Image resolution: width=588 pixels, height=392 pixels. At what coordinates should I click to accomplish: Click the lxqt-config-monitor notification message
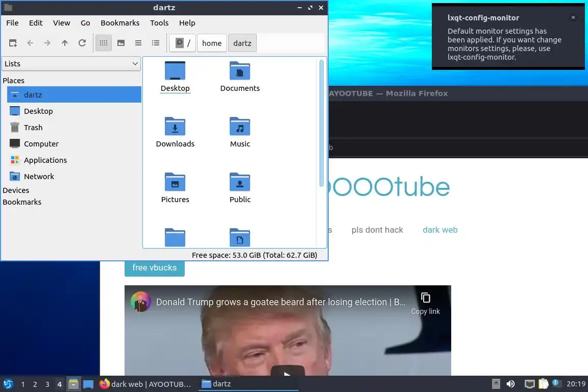pos(504,44)
